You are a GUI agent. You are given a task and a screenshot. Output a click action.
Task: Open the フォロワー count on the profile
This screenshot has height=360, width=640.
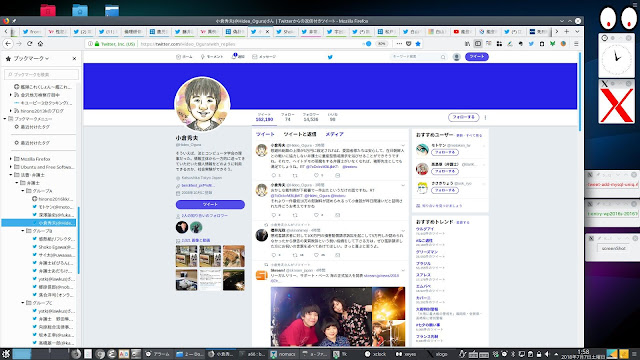click(x=311, y=117)
